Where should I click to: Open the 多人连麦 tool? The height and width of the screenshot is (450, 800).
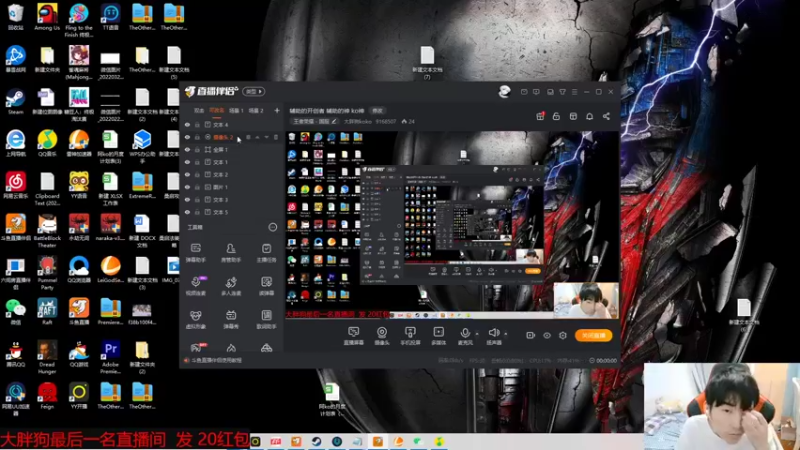(231, 286)
